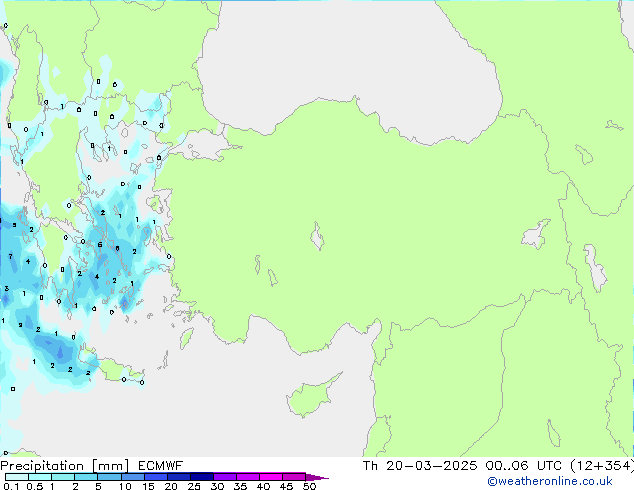Viewport: 634px width, 490px height.
Task: Click the 'Th' weekday label
Action: 370,466
